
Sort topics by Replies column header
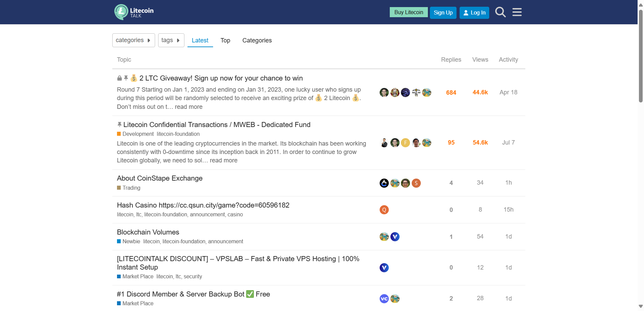(451, 60)
